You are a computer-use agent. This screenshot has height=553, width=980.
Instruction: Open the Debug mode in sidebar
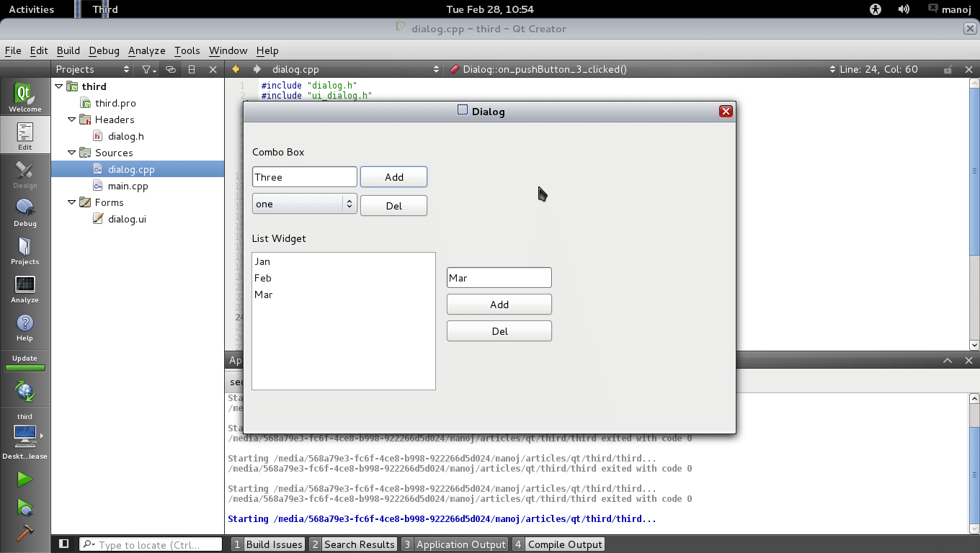coord(24,212)
